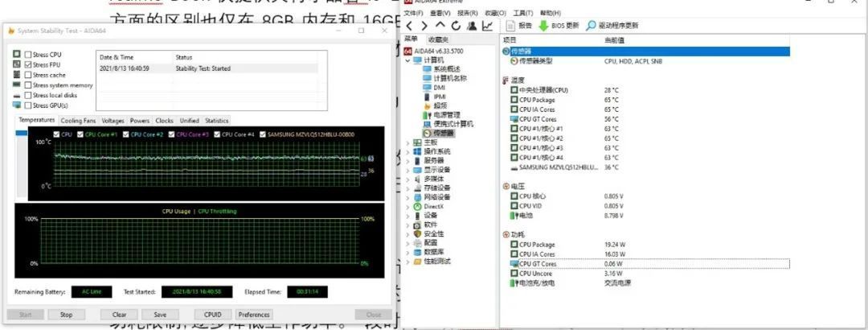Click the up-level arrow in AIDA64 toolbar
868x330 pixels.
tap(440, 26)
